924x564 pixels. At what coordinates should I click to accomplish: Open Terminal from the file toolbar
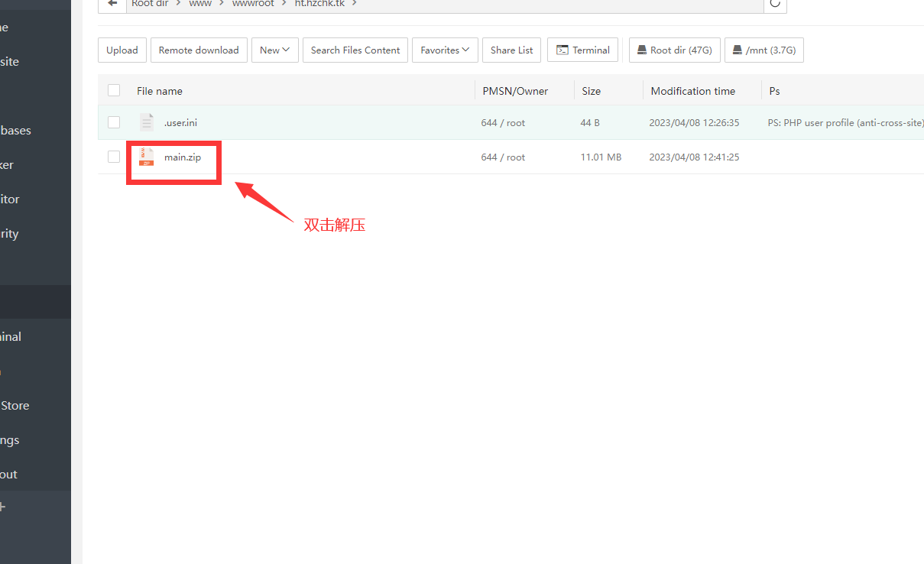pyautogui.click(x=582, y=50)
